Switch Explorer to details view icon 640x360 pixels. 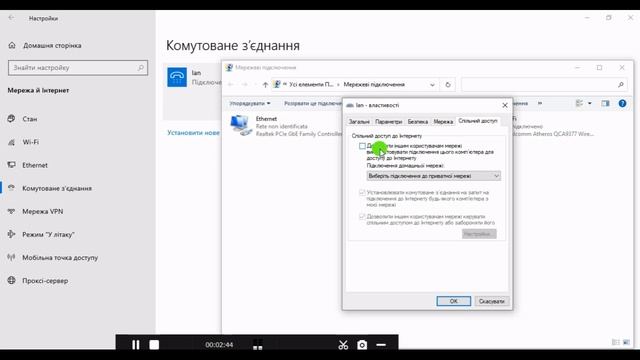[x=616, y=342]
